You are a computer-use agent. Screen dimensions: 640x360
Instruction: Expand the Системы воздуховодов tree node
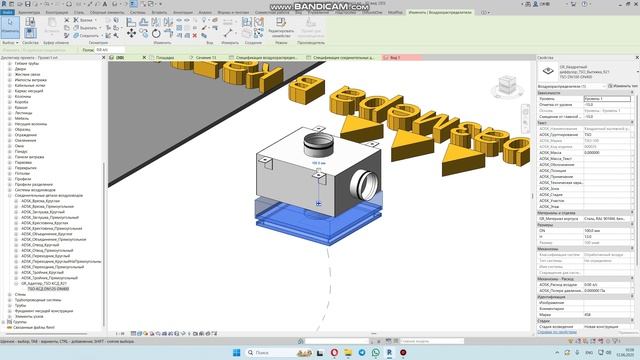pyautogui.click(x=10, y=190)
